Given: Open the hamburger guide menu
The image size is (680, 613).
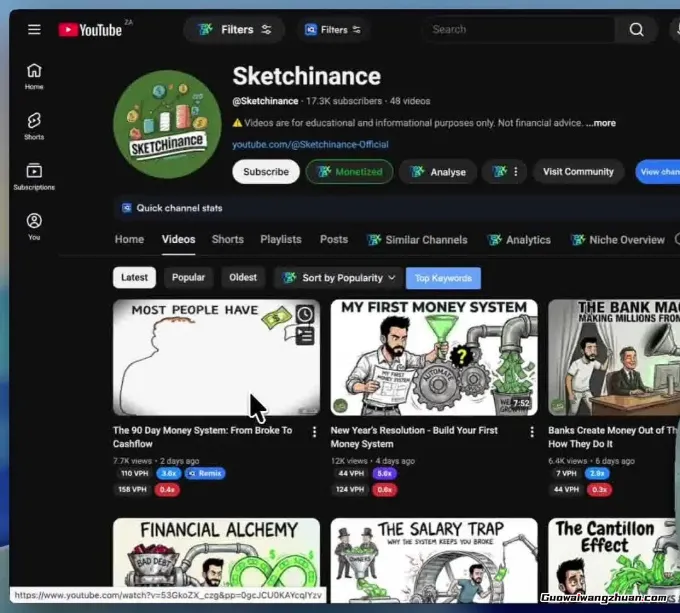Looking at the screenshot, I should pos(34,29).
